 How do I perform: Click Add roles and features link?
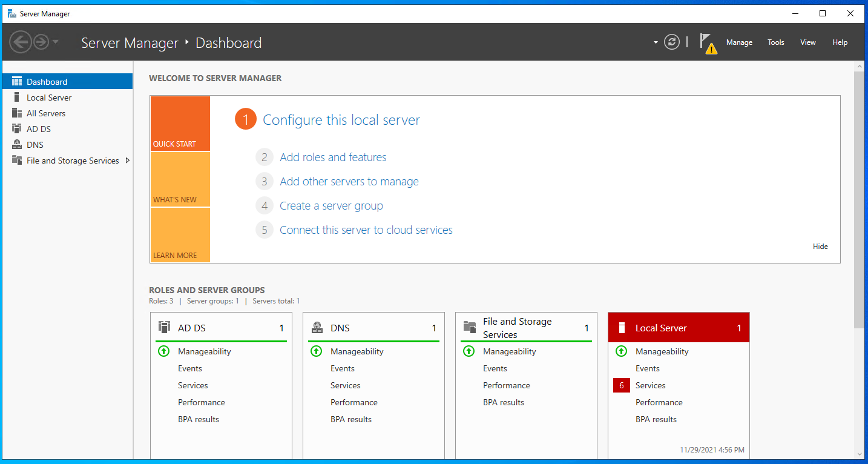333,157
